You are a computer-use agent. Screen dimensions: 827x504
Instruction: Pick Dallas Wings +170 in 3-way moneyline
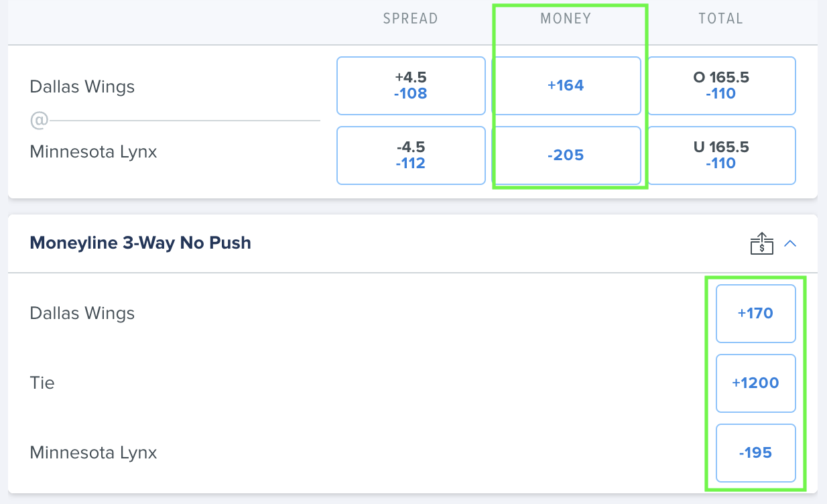click(755, 313)
